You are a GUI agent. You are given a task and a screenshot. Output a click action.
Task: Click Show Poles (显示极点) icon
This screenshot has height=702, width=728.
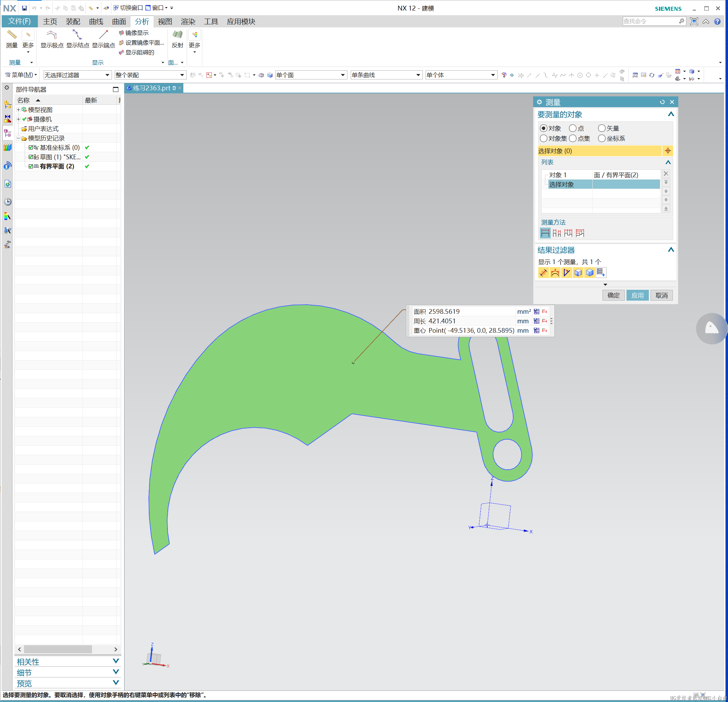52,35
